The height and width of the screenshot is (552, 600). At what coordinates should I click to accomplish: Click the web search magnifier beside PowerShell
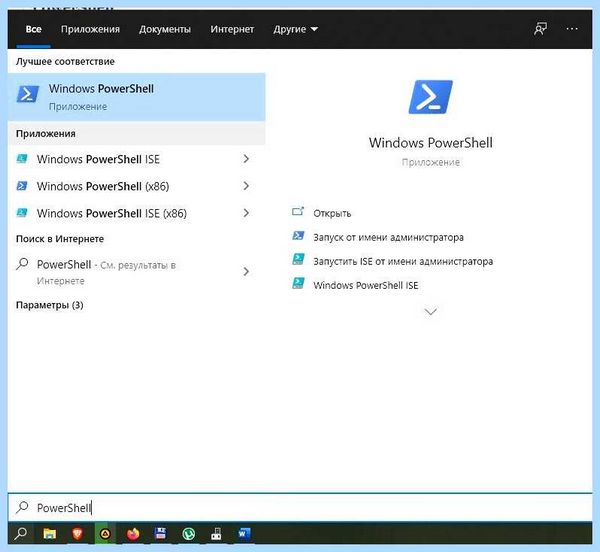click(x=22, y=264)
